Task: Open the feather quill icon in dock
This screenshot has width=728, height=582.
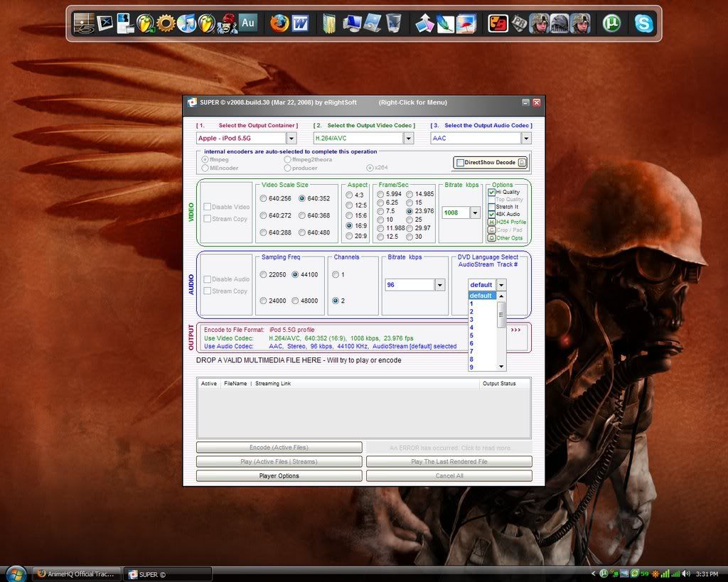Action: coord(445,23)
